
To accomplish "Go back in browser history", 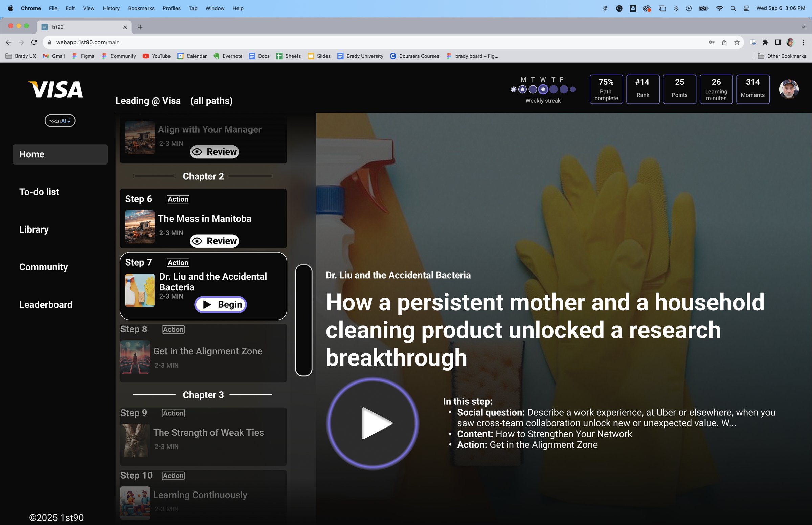I will [8, 42].
